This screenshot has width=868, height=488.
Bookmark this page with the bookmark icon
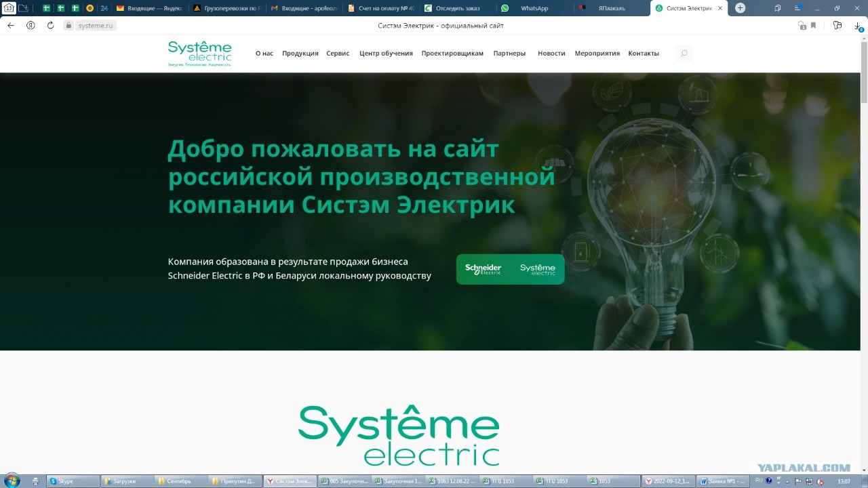[x=814, y=25]
